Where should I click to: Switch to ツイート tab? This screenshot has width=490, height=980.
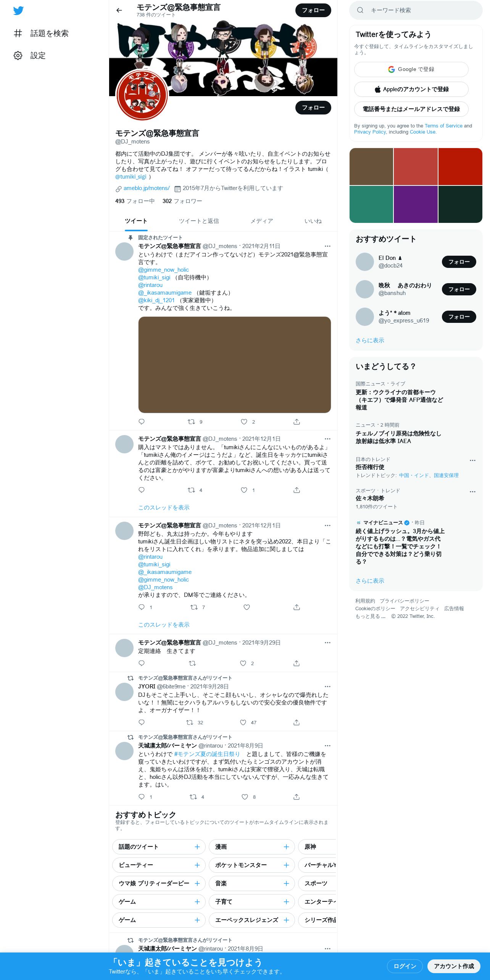(136, 221)
